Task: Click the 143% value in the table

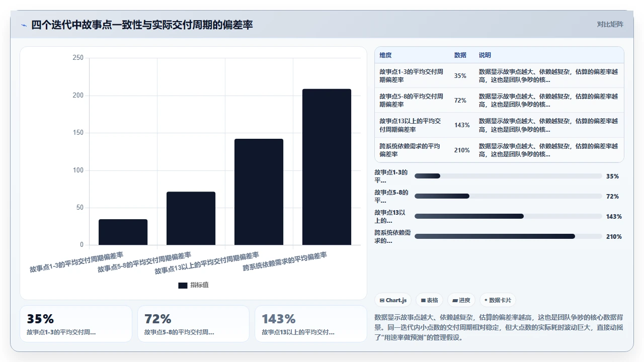Action: [x=462, y=125]
